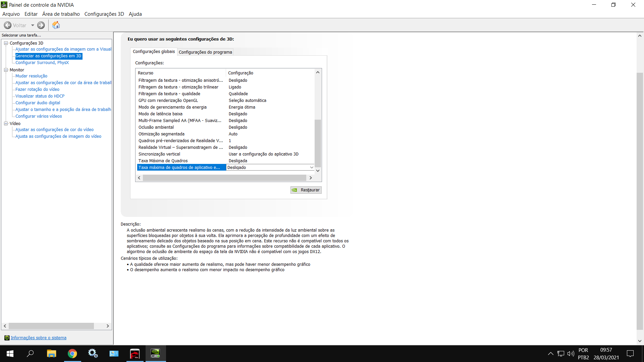Open the Área de trabalho menu

pos(61,14)
